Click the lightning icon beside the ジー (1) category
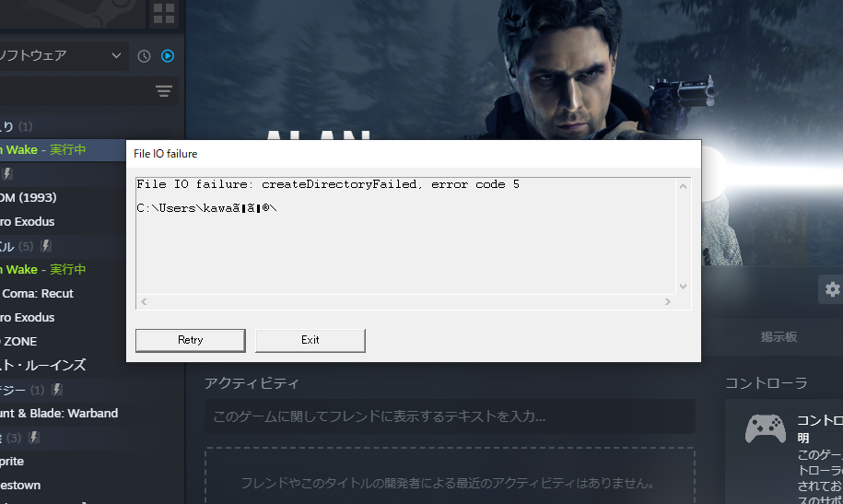Screen dimensions: 843x504 (x=57, y=390)
